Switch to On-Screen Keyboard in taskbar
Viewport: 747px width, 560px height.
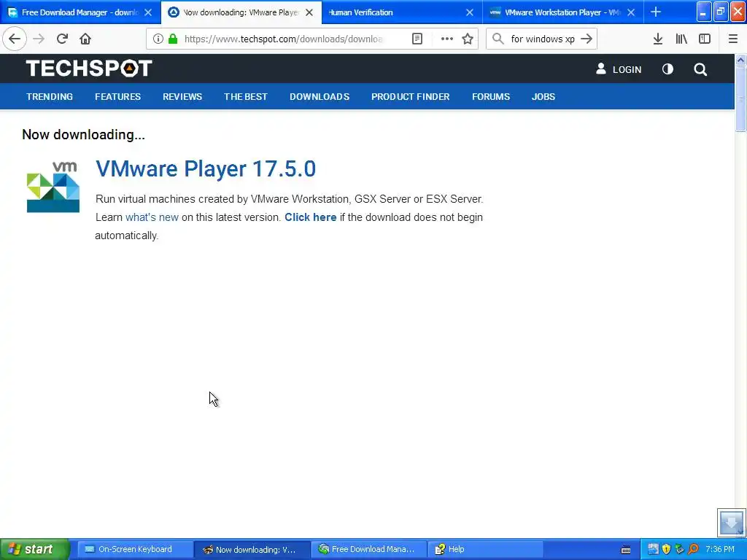tap(134, 549)
